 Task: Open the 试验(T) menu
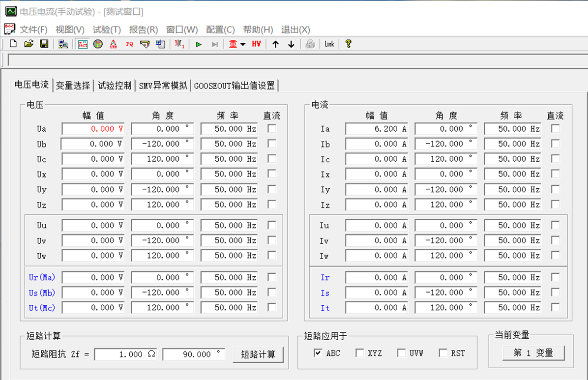coord(107,29)
